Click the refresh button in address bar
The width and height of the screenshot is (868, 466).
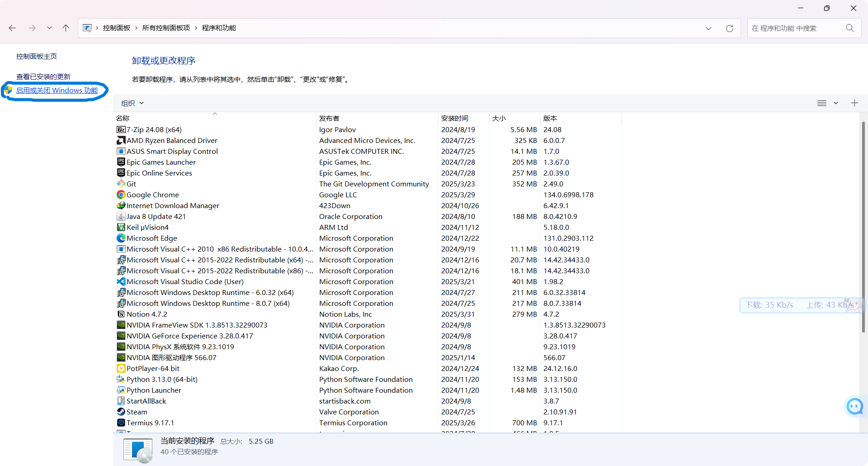729,29
